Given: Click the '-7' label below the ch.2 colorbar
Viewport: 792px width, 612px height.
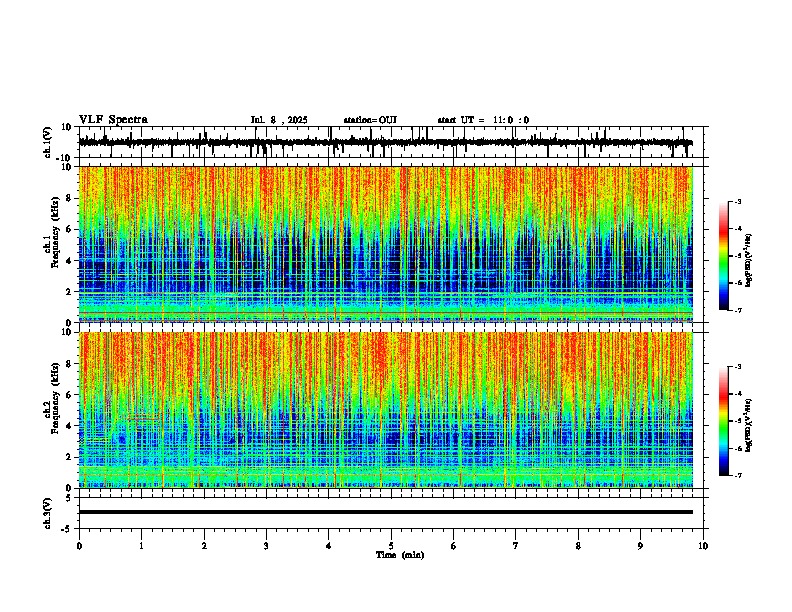Looking at the screenshot, I should [737, 475].
